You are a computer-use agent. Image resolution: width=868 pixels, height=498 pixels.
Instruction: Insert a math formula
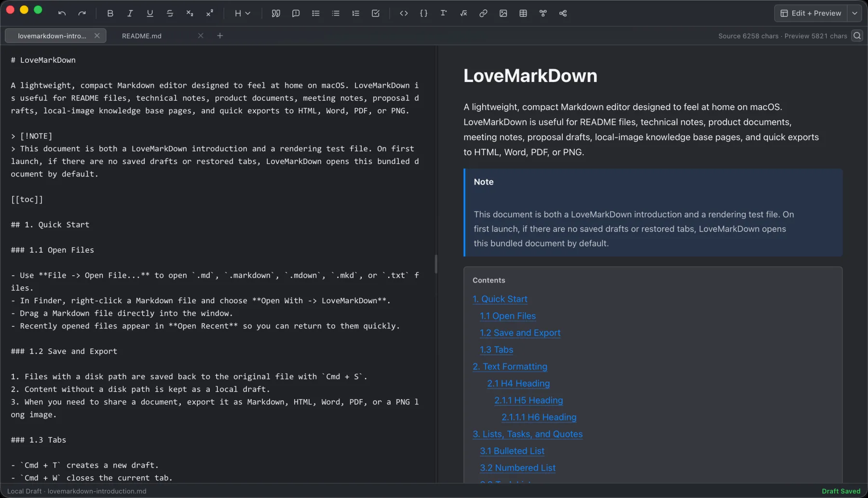click(x=463, y=13)
